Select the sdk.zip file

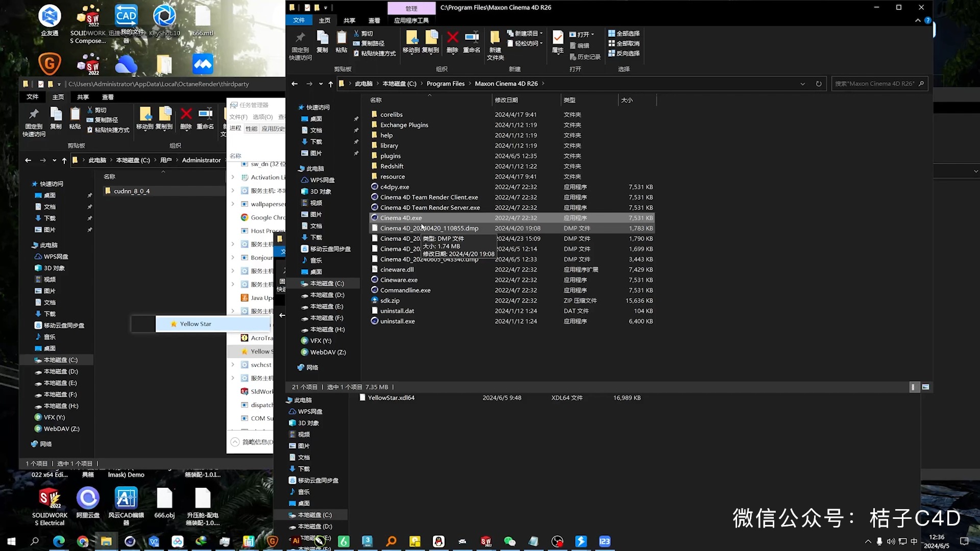point(511,300)
